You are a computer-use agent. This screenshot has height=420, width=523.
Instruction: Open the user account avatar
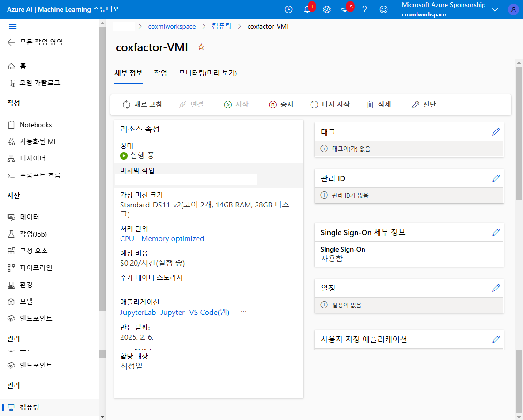tap(513, 9)
